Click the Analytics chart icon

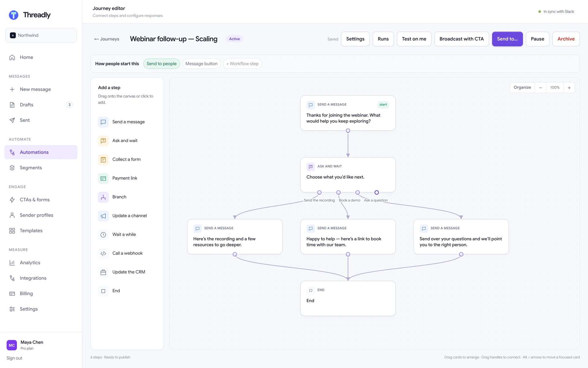coord(12,263)
